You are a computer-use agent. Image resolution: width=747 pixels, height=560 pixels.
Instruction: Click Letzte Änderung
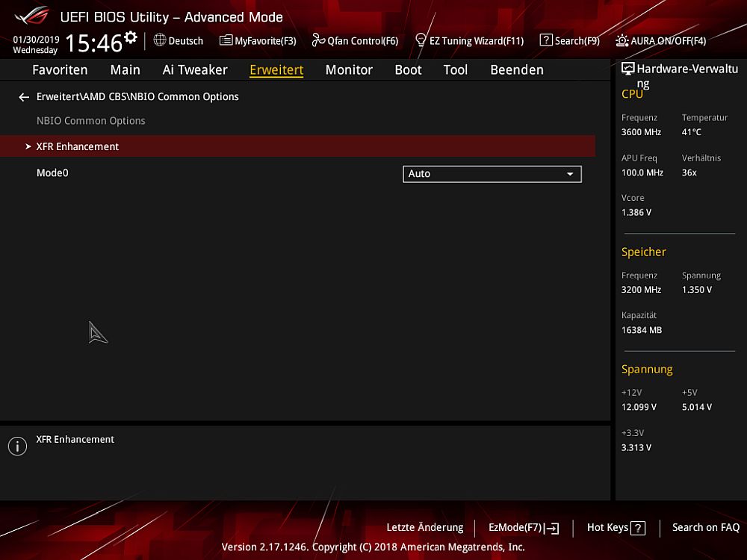coord(425,528)
